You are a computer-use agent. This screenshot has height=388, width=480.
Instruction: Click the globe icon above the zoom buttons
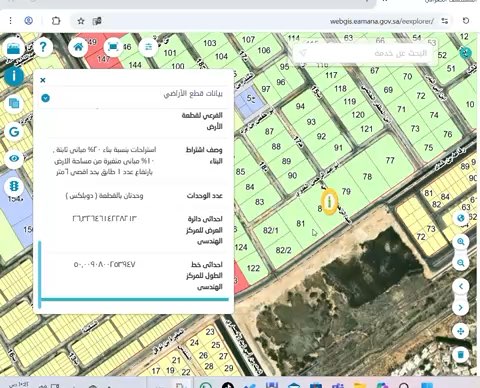pyautogui.click(x=461, y=218)
